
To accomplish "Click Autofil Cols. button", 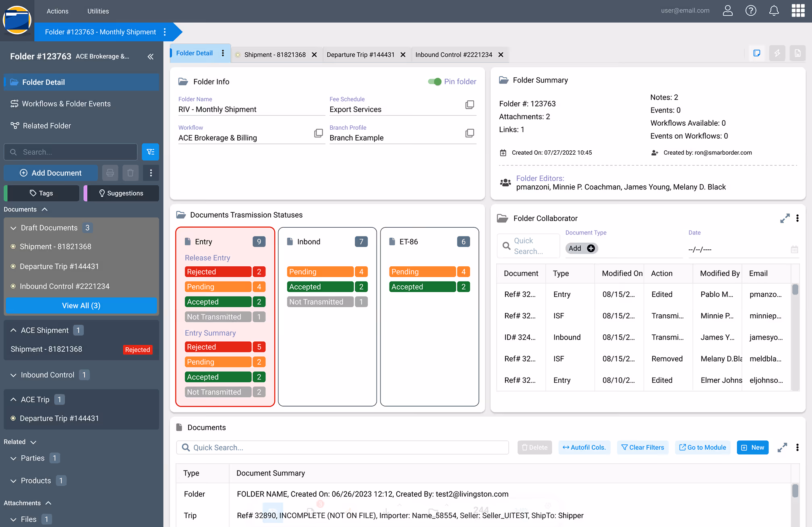I will (x=584, y=448).
